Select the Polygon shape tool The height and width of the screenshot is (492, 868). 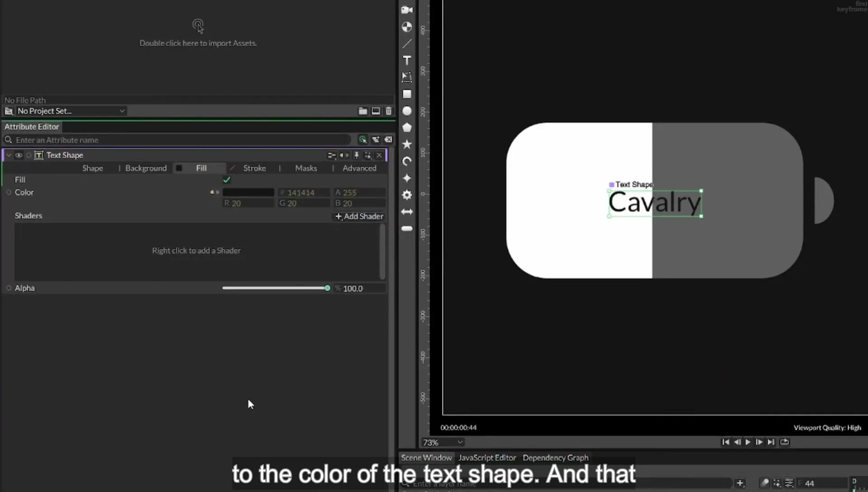coord(407,128)
